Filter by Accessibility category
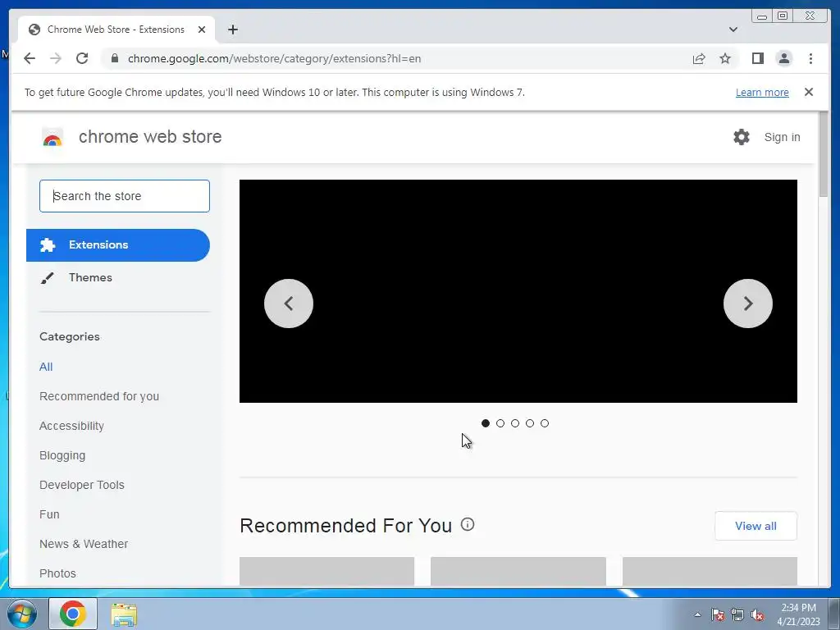The width and height of the screenshot is (840, 630). 72,426
